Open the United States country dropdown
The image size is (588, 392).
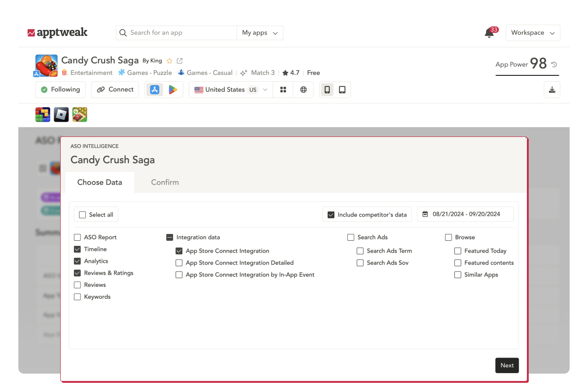(231, 90)
